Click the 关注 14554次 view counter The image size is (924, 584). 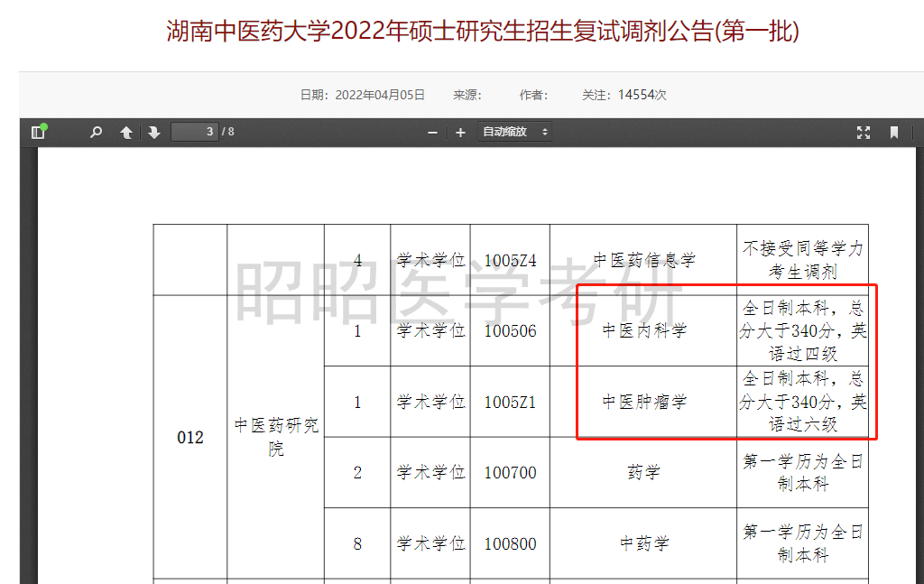[x=623, y=94]
